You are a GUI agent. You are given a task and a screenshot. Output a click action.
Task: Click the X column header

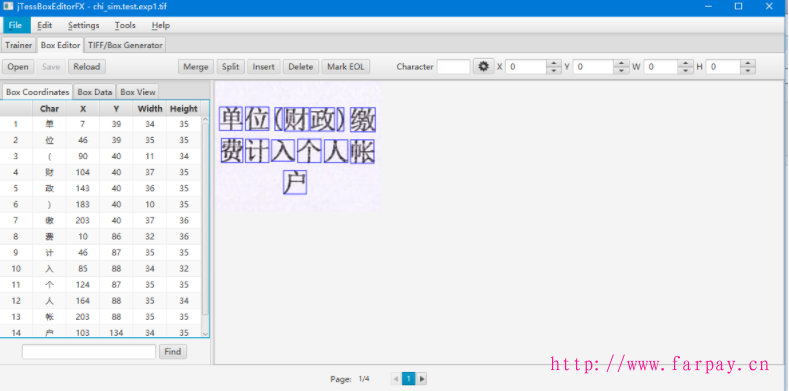pyautogui.click(x=83, y=108)
